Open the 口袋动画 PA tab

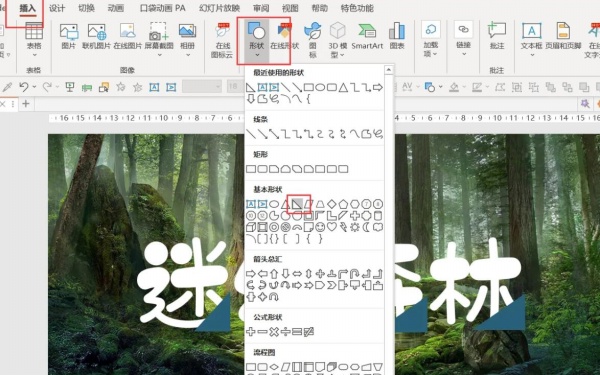click(162, 8)
